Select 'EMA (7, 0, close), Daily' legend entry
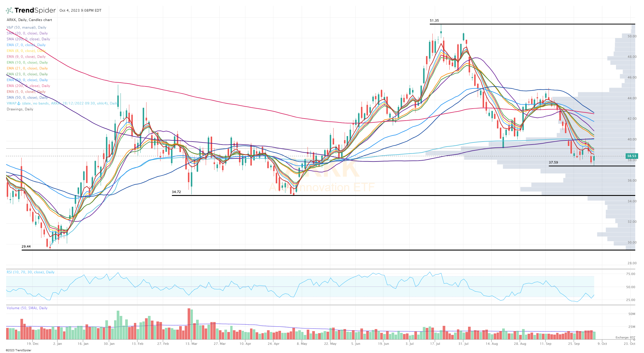The height and width of the screenshot is (353, 644). pyautogui.click(x=26, y=45)
